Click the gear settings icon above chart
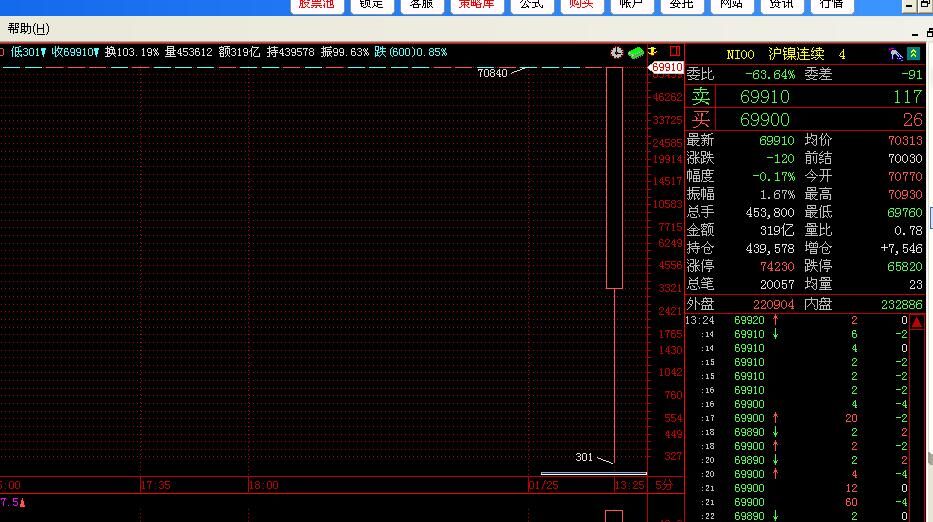The image size is (933, 522). (x=617, y=52)
